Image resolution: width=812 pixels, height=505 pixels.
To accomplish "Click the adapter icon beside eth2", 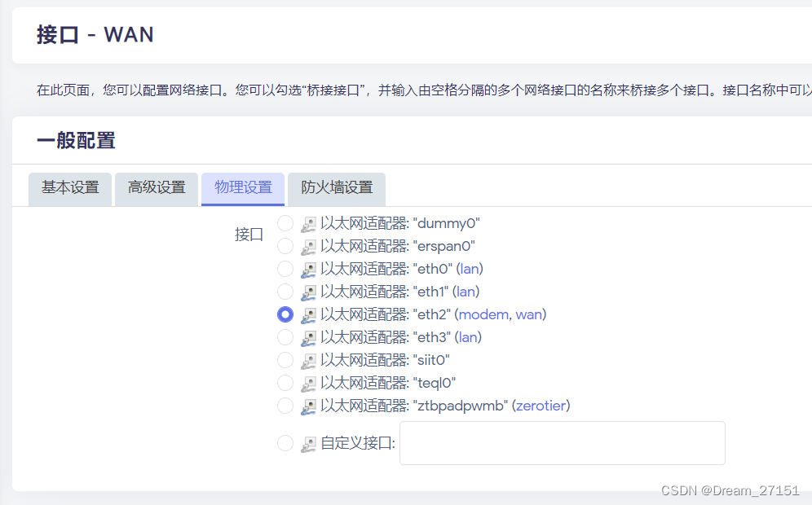I will [308, 316].
